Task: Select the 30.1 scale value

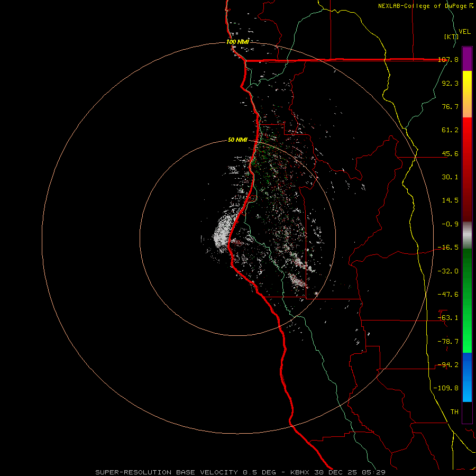Action: [x=450, y=177]
